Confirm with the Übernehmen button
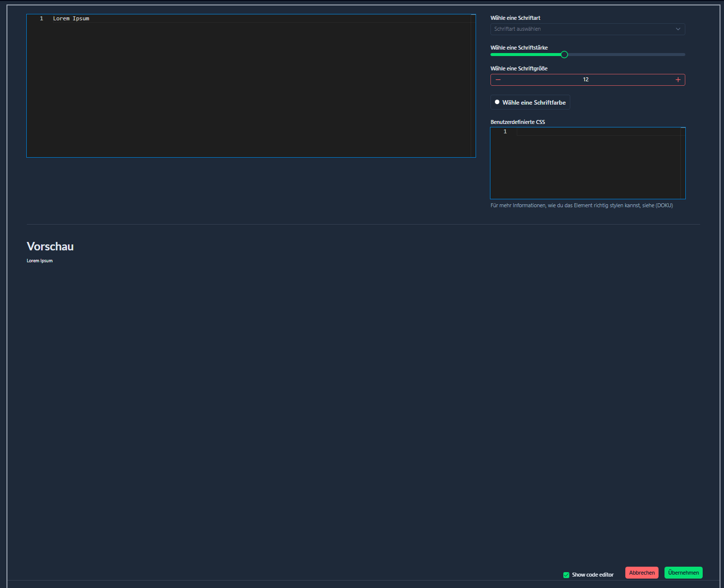 (683, 573)
